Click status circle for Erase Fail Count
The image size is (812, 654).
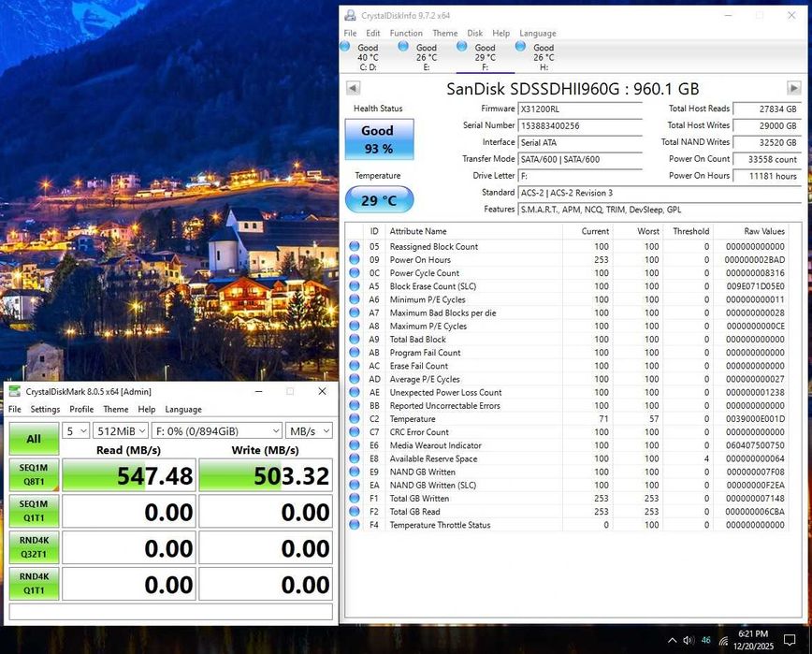pos(355,366)
